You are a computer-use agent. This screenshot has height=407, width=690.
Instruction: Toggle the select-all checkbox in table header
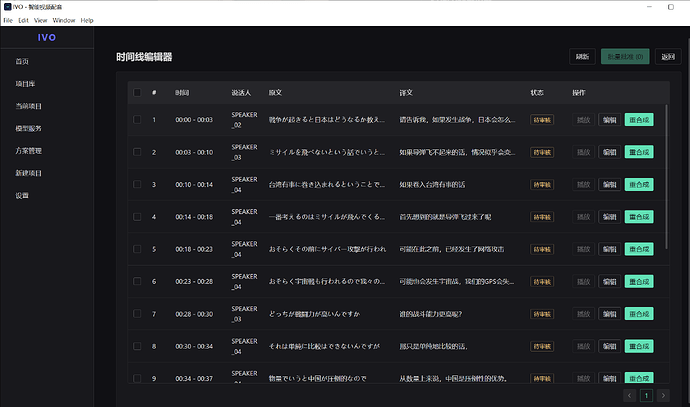[x=137, y=92]
